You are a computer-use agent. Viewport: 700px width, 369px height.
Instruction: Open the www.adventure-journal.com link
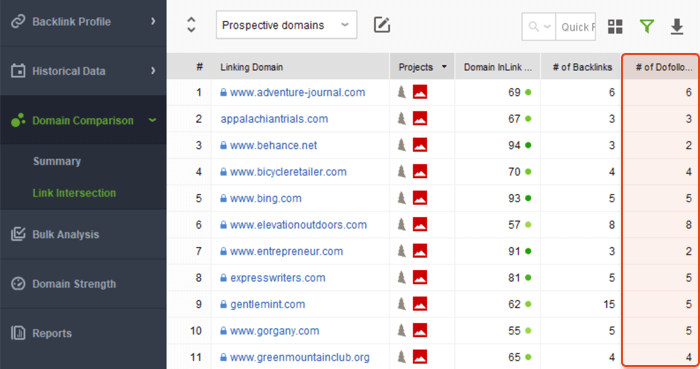click(297, 92)
